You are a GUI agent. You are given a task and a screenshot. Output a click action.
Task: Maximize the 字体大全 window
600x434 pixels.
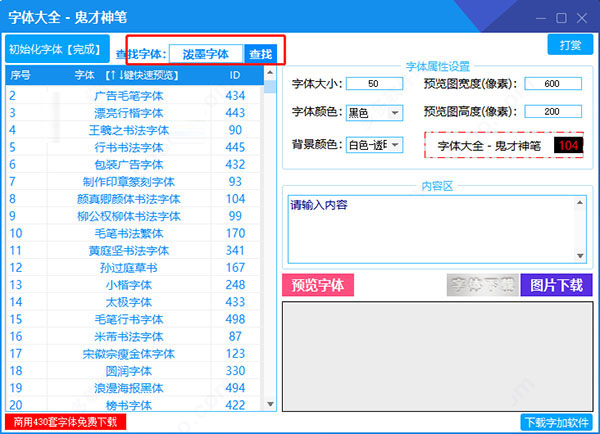(x=561, y=18)
